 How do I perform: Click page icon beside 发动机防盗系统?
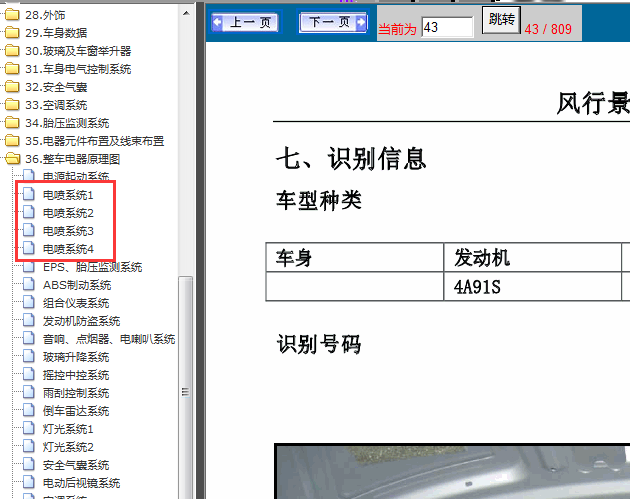click(29, 320)
